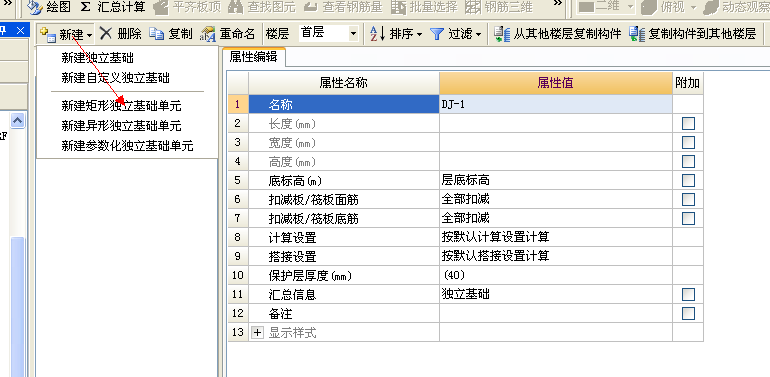Click the 重命名 rename button

(x=228, y=34)
